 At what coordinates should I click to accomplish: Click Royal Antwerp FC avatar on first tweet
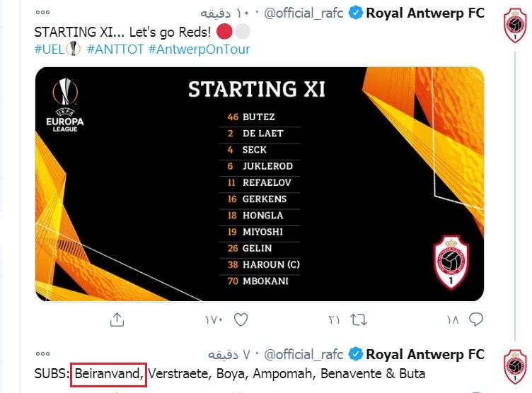pyautogui.click(x=515, y=25)
